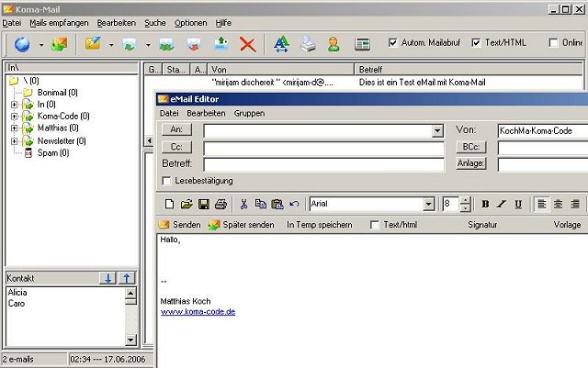Select contact Alicia in Kontakt list

(17, 293)
